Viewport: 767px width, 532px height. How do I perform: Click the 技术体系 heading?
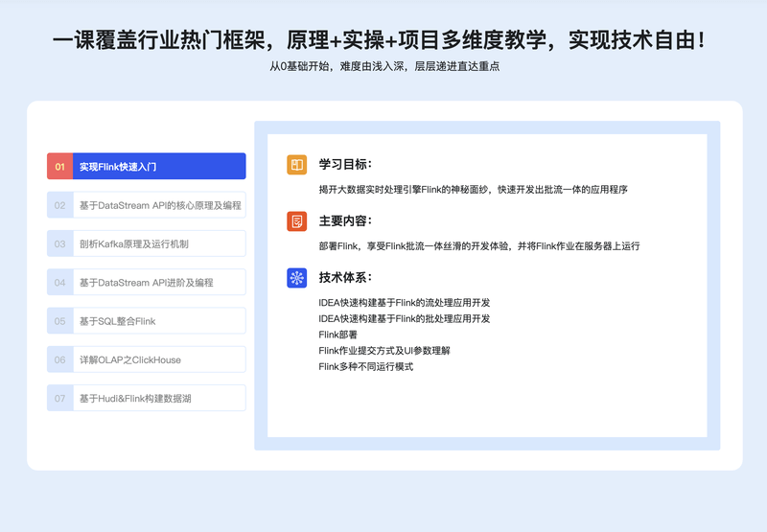coord(345,277)
